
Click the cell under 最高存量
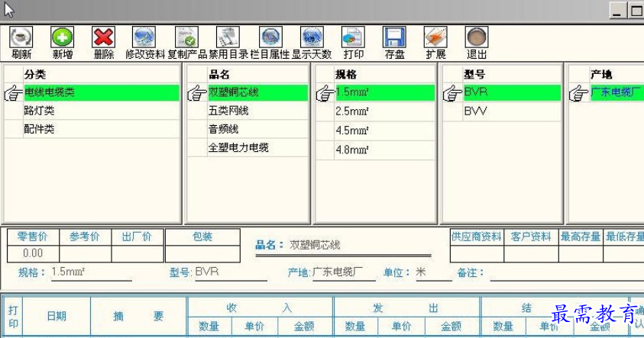581,254
